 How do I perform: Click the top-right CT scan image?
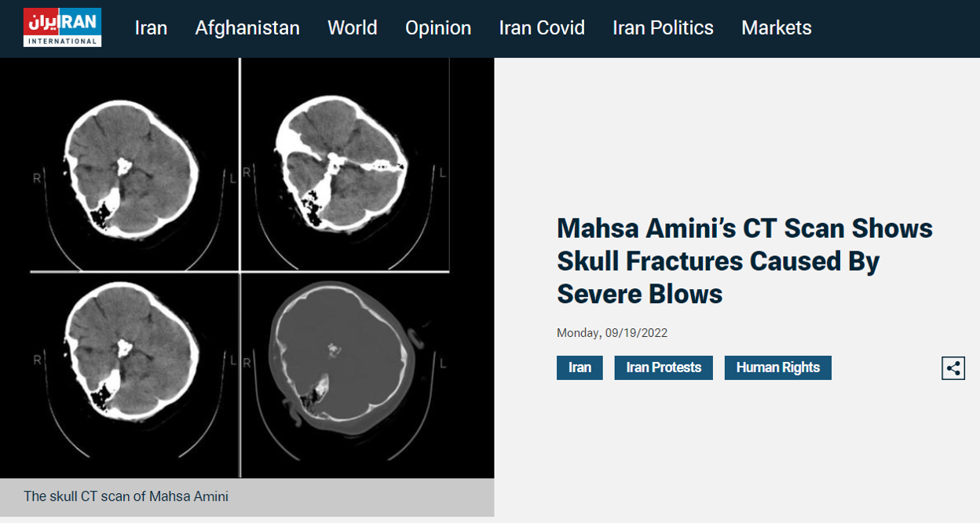coord(343,163)
